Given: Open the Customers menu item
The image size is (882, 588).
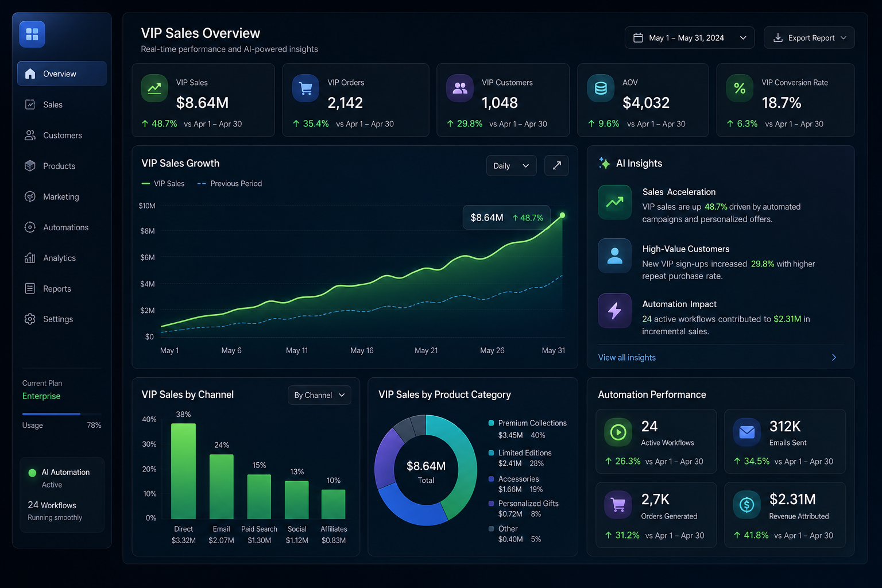Looking at the screenshot, I should pyautogui.click(x=62, y=135).
